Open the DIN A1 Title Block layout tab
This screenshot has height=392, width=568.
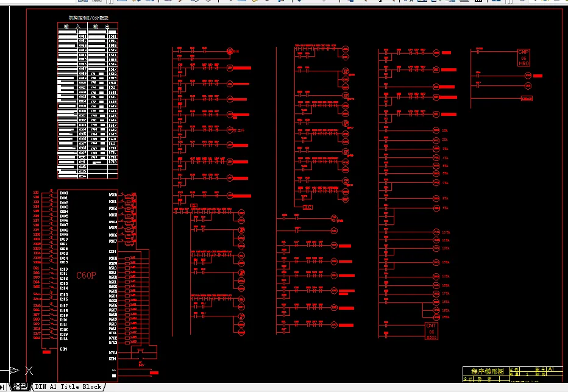(x=68, y=387)
